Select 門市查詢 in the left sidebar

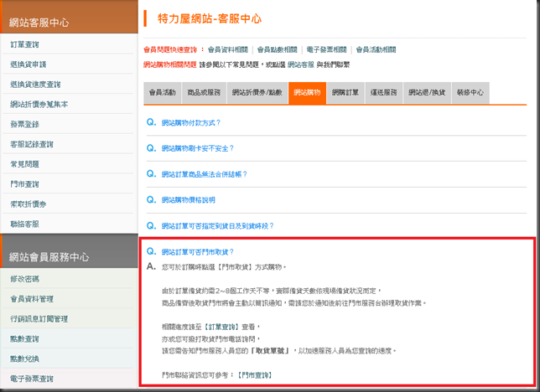pyautogui.click(x=24, y=184)
